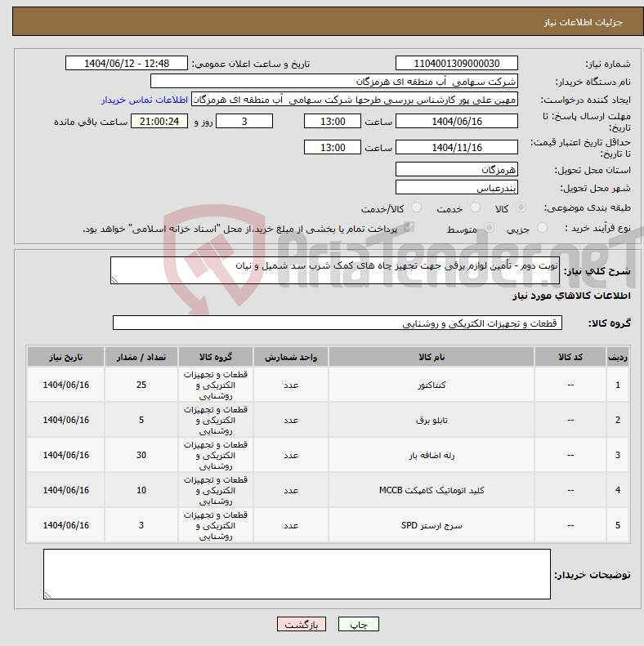Click the رله اضافه بار item name cell
The image size is (644, 646).
[432, 455]
